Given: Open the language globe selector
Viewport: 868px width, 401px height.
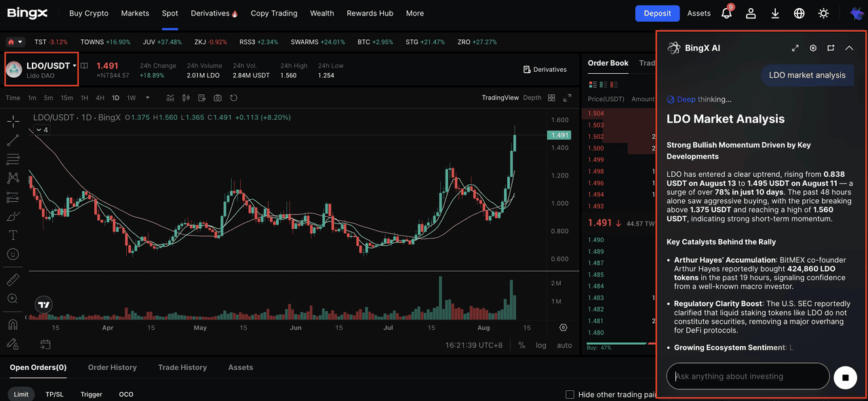Looking at the screenshot, I should (800, 13).
